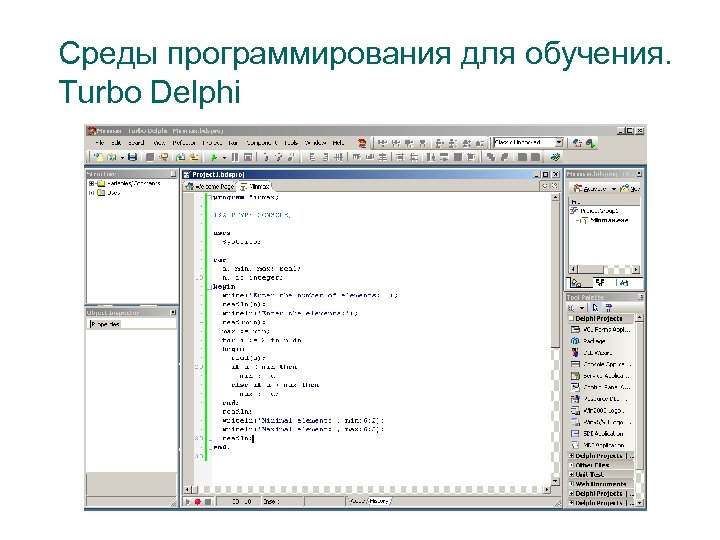
Task: Click editor horizontal scrollbar right arrow
Action: (546, 490)
